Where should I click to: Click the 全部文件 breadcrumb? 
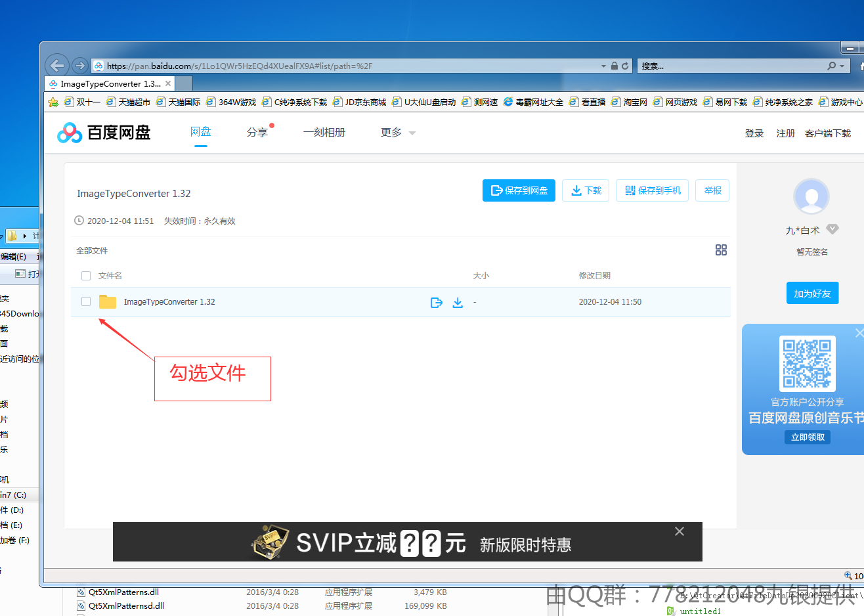[92, 251]
